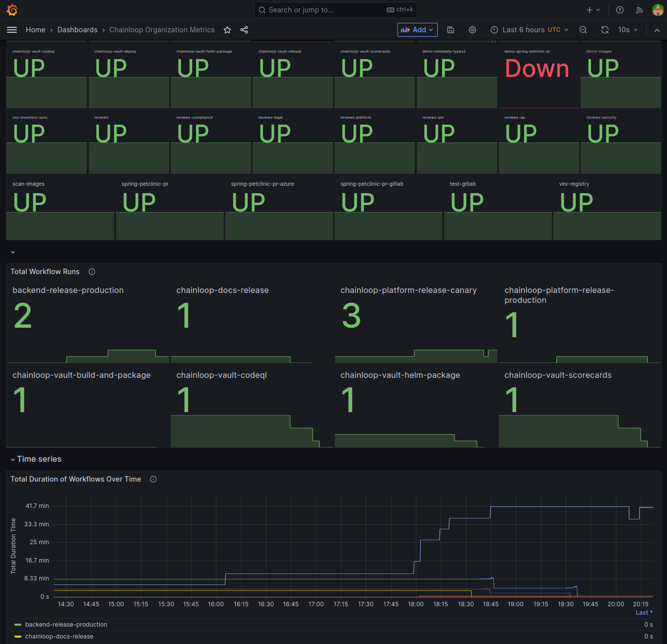Open the help question mark icon
The width and height of the screenshot is (667, 644).
pyautogui.click(x=620, y=10)
